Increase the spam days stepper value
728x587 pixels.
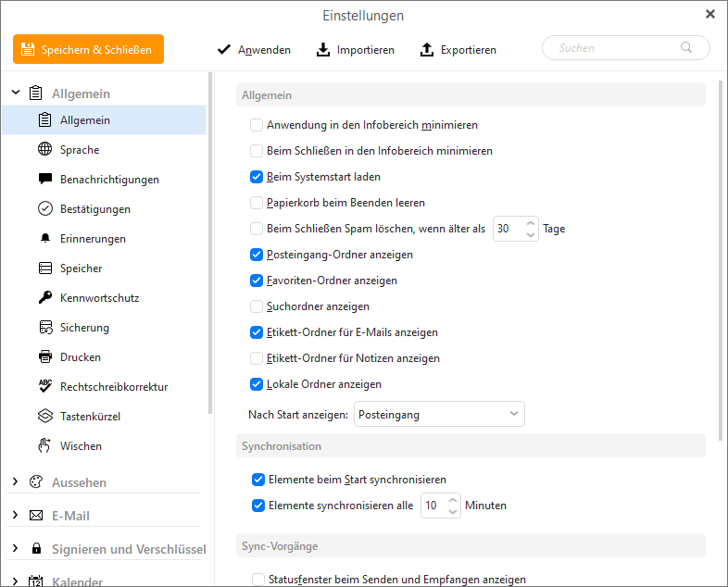click(x=530, y=223)
